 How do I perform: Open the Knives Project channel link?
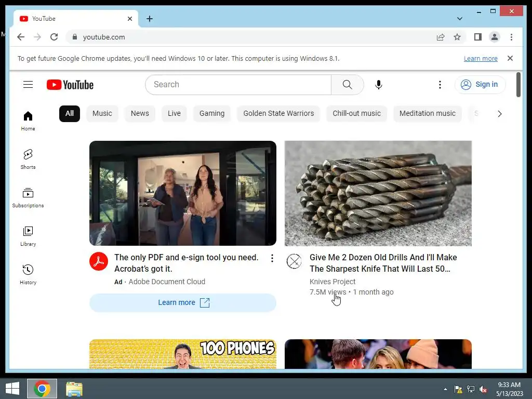click(332, 282)
